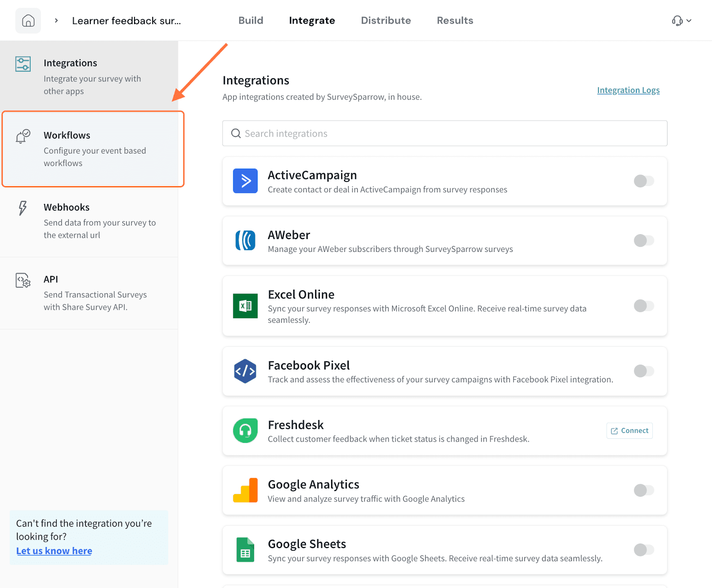
Task: Focus the Search integrations field
Action: pos(445,134)
